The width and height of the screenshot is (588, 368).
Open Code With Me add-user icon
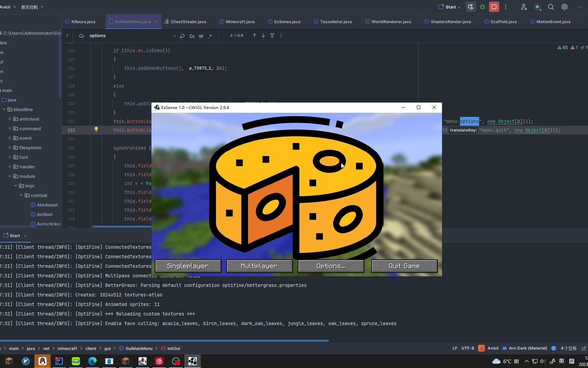coord(524,7)
